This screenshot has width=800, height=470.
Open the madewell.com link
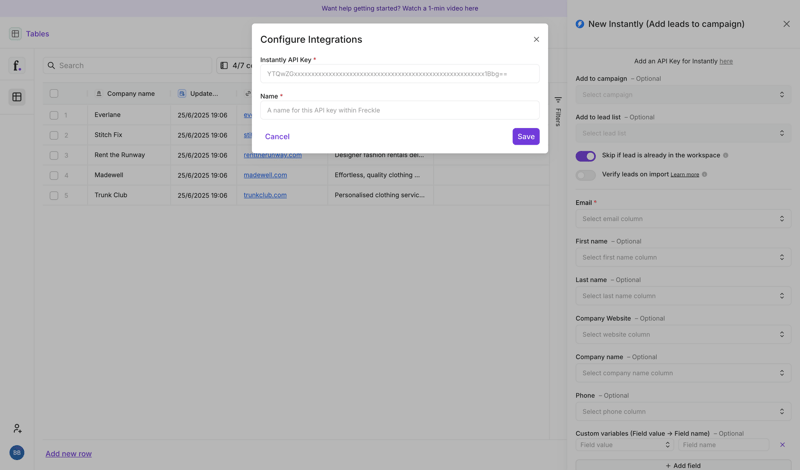[x=265, y=175]
